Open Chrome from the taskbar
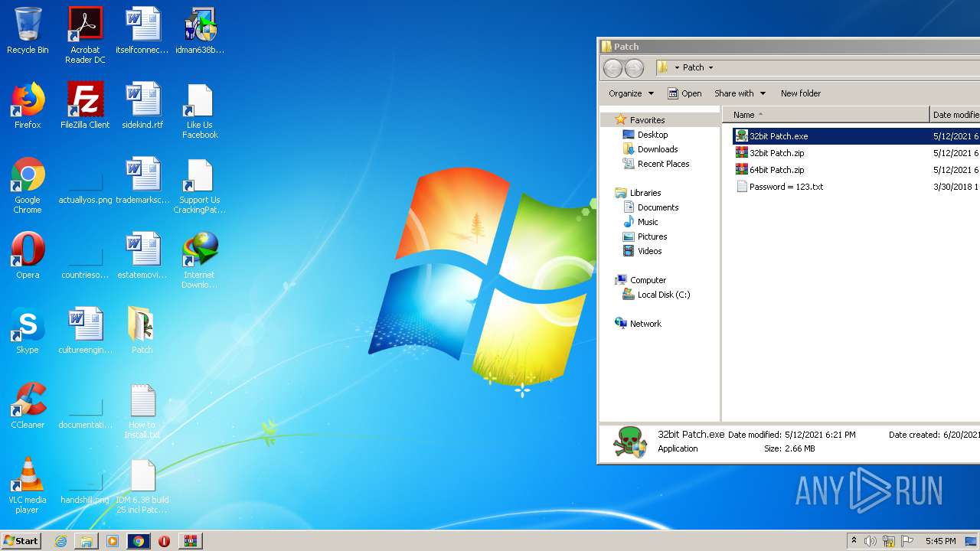Viewport: 980px width, 551px height. (x=139, y=541)
